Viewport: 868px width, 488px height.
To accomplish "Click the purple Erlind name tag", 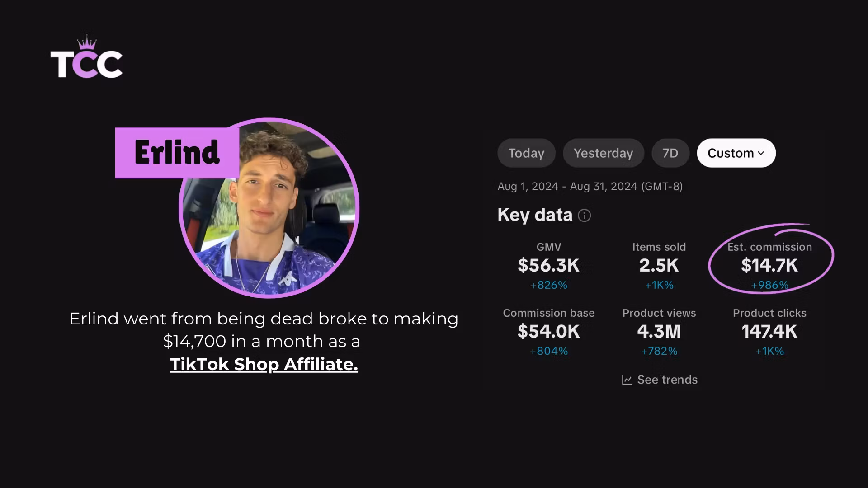I will [177, 153].
